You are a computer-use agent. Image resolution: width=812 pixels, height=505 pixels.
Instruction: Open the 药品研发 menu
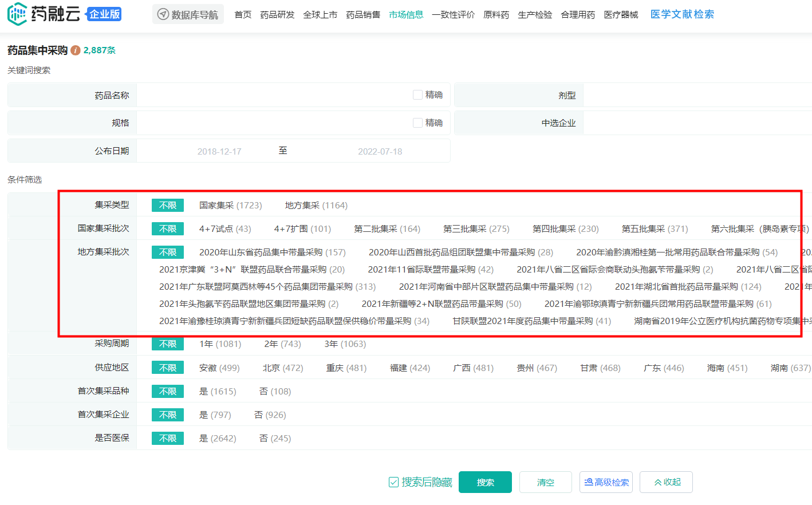click(277, 14)
